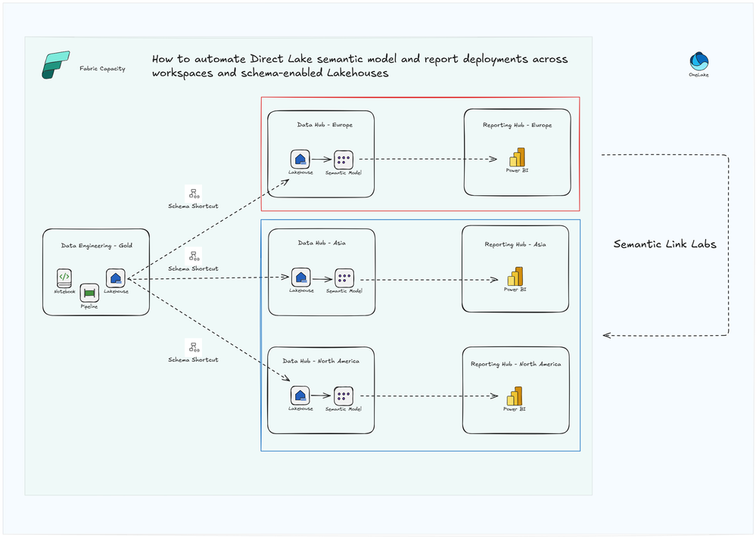
Task: Click the OneLake icon
Action: (698, 61)
